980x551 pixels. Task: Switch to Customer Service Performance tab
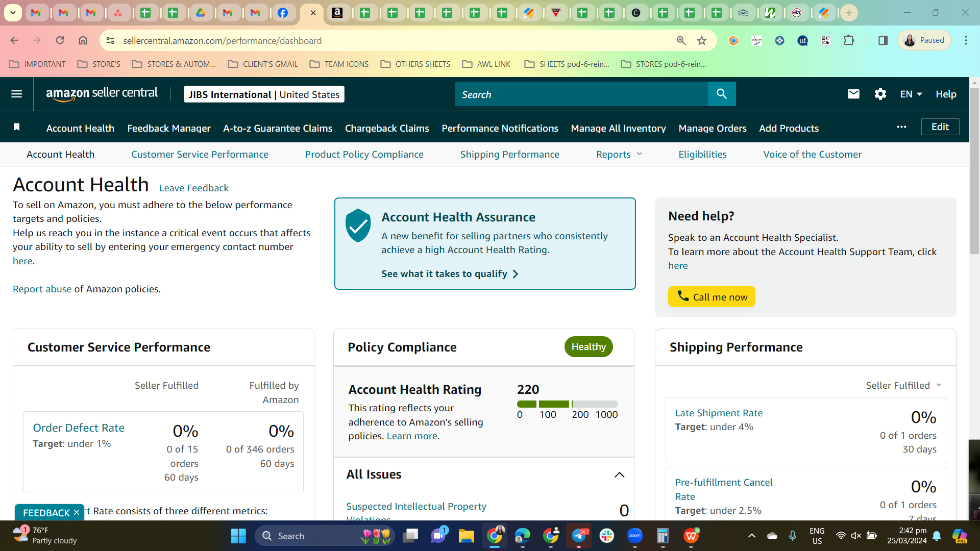click(x=200, y=154)
